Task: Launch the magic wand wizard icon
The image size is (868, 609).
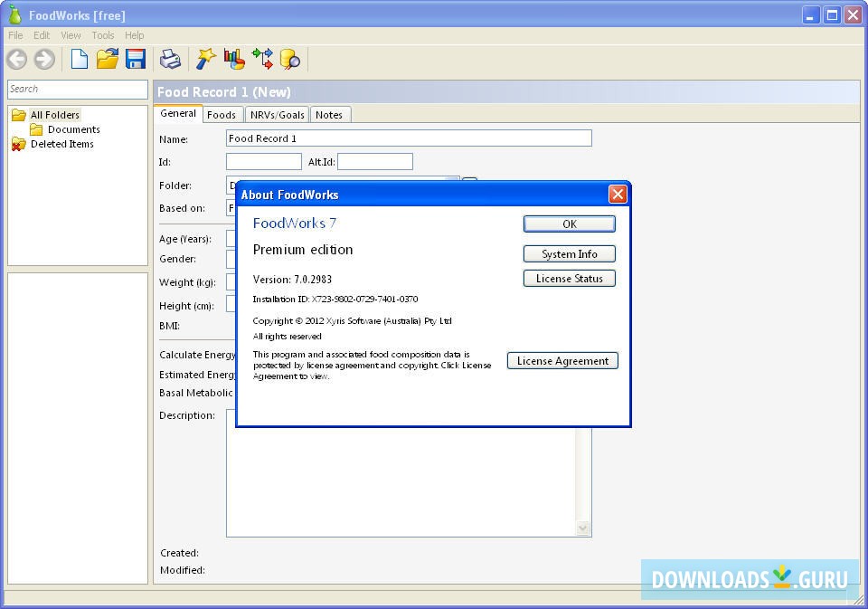Action: pos(205,59)
